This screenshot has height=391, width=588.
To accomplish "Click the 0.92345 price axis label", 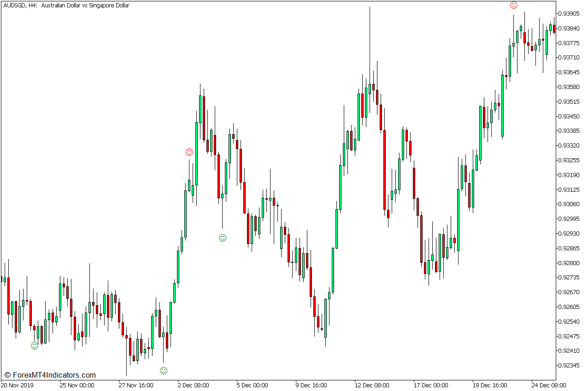I will (x=569, y=366).
